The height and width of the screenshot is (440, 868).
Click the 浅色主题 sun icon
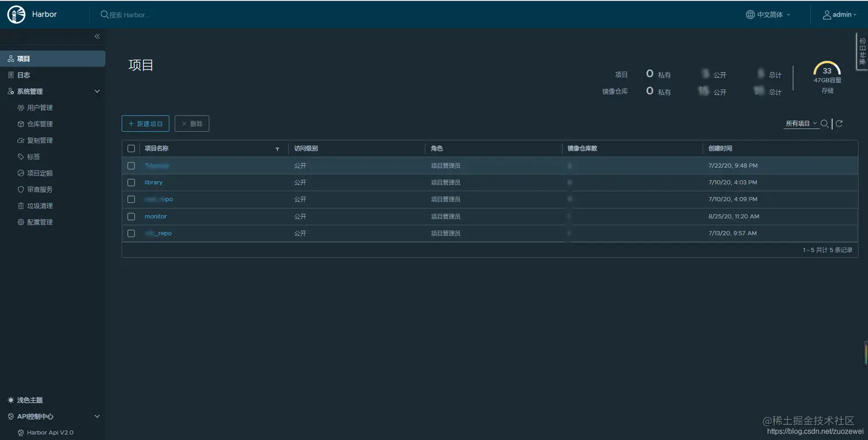pos(11,400)
